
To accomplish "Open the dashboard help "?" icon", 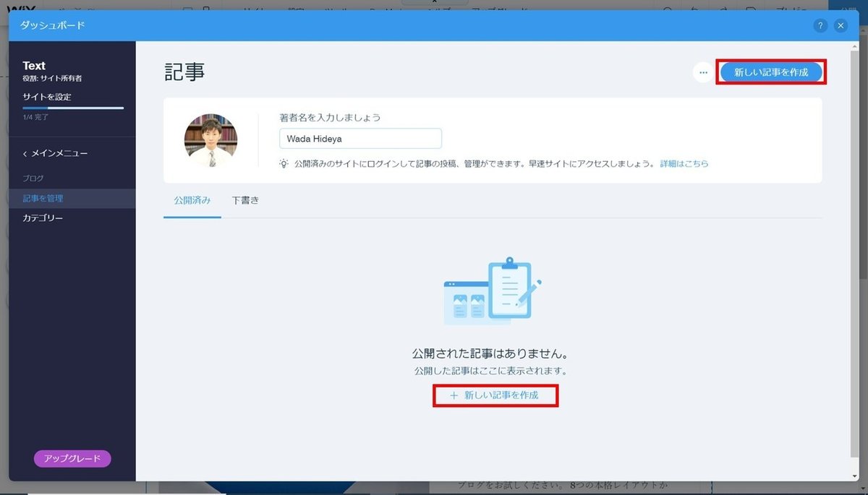I will (x=820, y=25).
